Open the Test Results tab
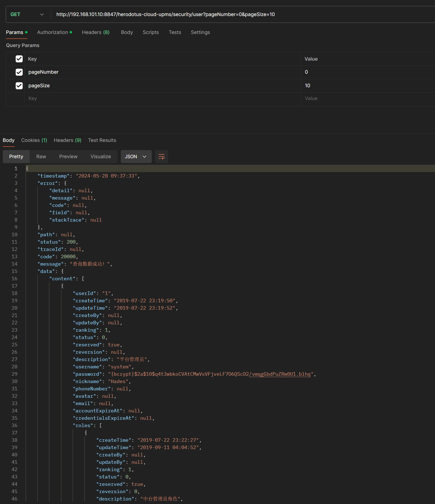435x504 pixels. (x=102, y=140)
